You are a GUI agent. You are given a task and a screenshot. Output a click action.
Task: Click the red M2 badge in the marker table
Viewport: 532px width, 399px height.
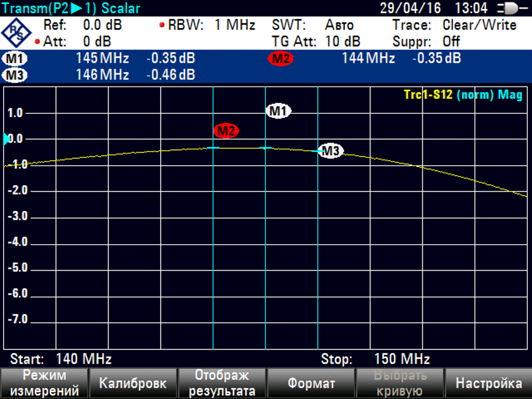click(281, 59)
